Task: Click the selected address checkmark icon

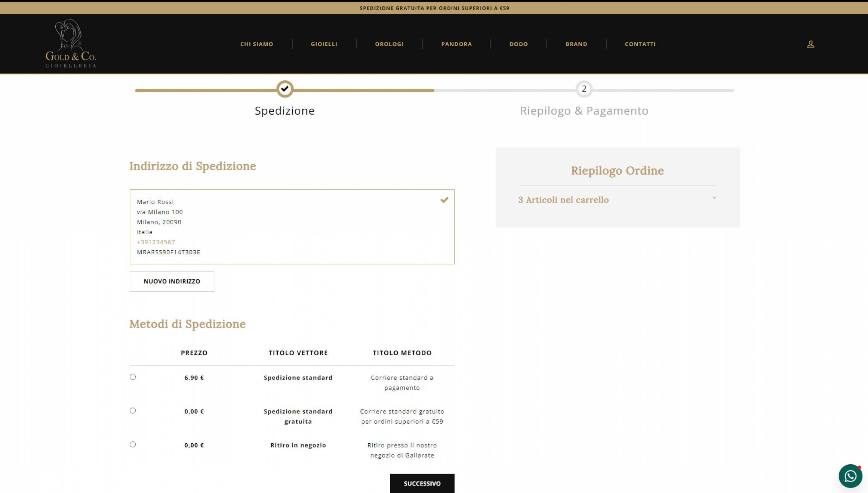Action: (444, 200)
